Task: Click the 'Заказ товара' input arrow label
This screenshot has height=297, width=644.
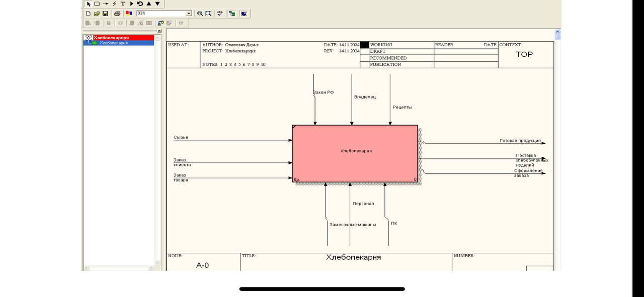Action: (x=181, y=177)
